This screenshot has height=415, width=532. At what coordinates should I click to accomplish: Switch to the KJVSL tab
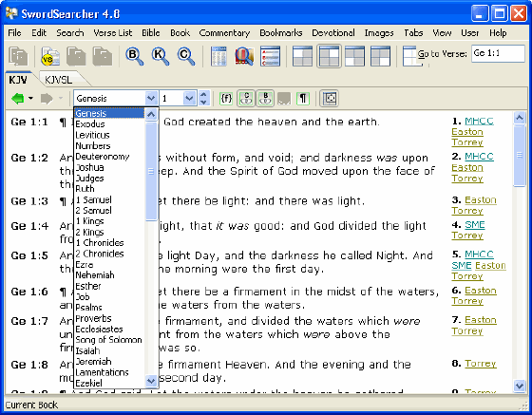pyautogui.click(x=59, y=80)
